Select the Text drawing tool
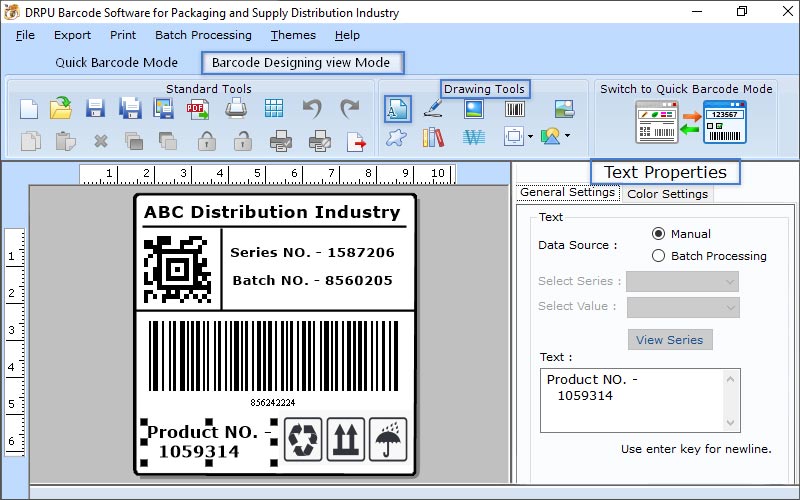 point(397,109)
